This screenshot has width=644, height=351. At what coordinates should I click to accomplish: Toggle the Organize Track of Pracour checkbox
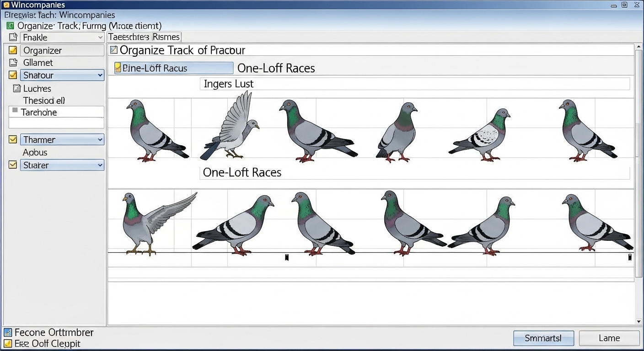[x=114, y=50]
